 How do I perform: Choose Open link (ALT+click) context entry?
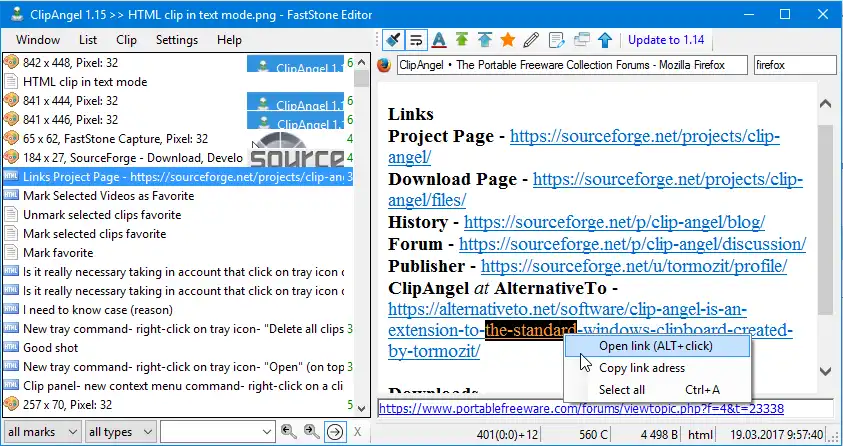658,346
